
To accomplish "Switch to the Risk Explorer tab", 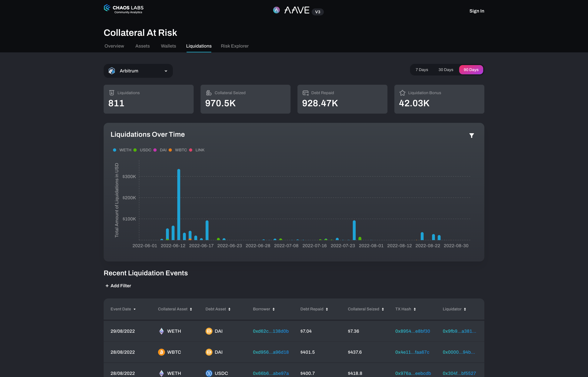I will [x=234, y=46].
